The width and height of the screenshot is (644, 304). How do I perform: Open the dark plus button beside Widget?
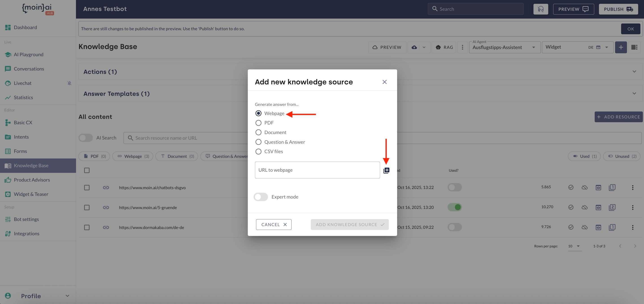tap(620, 47)
